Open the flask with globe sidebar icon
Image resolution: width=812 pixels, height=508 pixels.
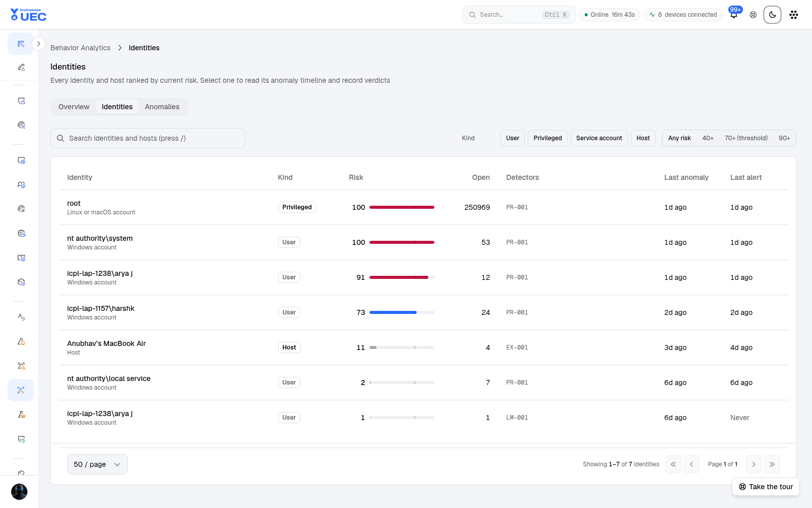tap(21, 415)
